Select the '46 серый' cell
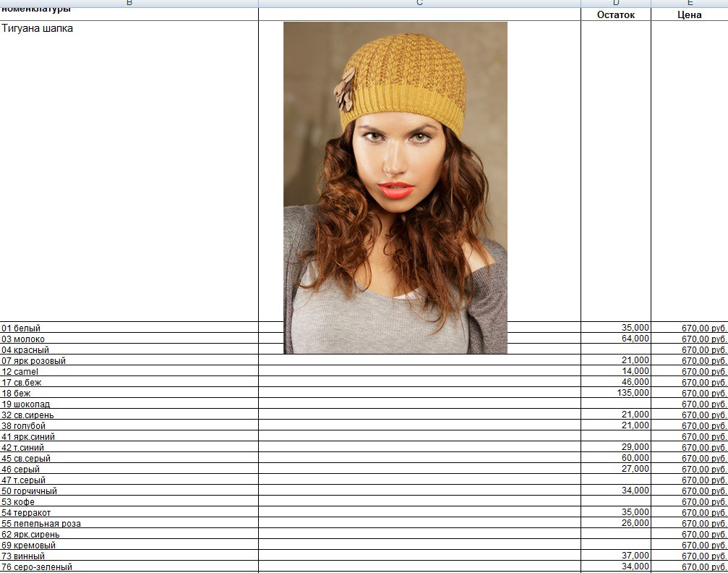This screenshot has width=728, height=573. (x=129, y=468)
